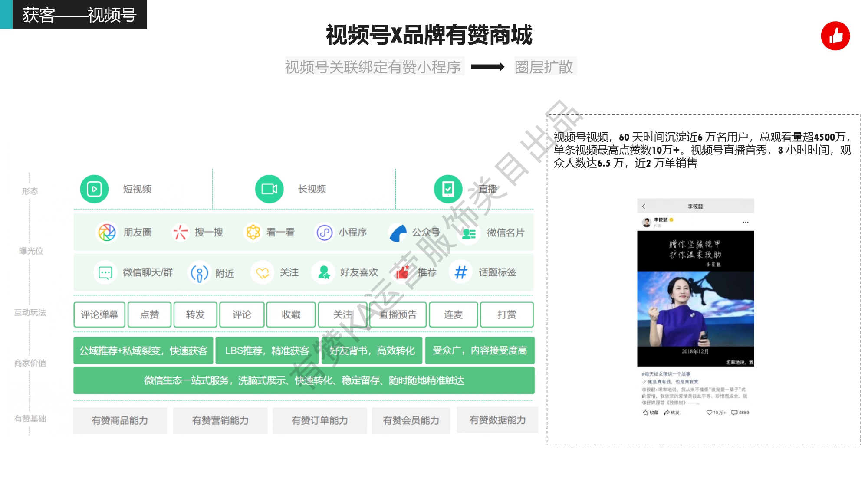Click the 长视频 text label
Image resolution: width=868 pixels, height=488 pixels.
[312, 189]
